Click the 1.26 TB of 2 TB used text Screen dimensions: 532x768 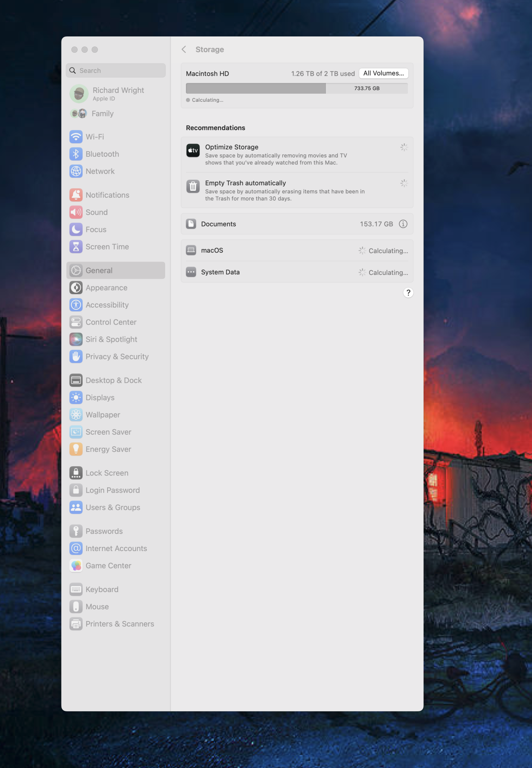tap(323, 74)
